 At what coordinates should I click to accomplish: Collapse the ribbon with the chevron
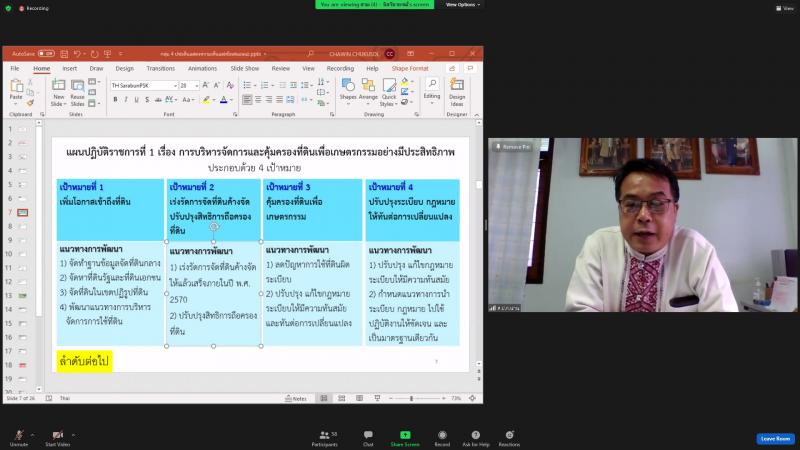tap(477, 115)
